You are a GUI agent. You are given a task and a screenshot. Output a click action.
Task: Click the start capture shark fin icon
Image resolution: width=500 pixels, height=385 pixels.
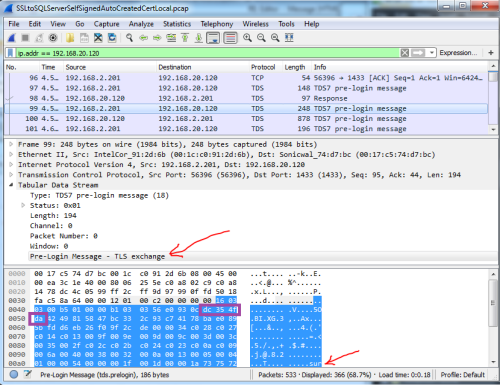[x=12, y=38]
